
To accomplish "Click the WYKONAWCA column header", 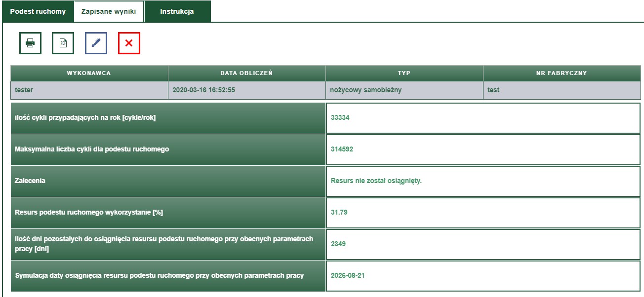I will tap(89, 73).
